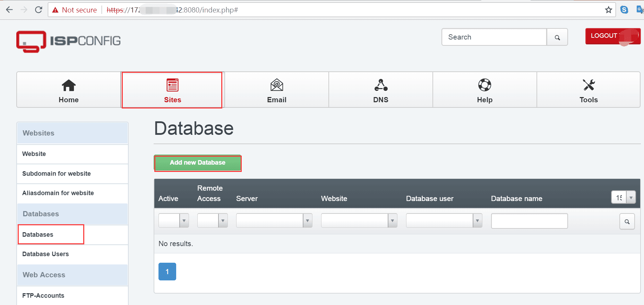Reload the page with refresh icon
The width and height of the screenshot is (644, 305).
point(38,10)
